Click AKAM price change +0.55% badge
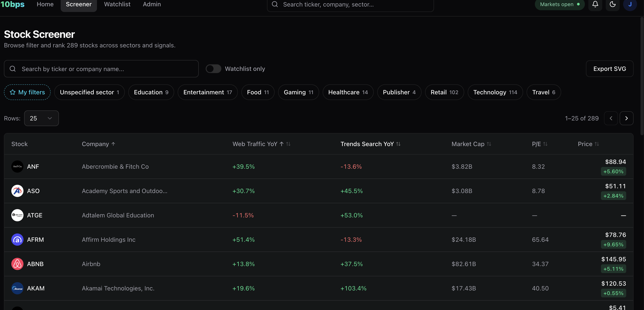 pos(613,293)
